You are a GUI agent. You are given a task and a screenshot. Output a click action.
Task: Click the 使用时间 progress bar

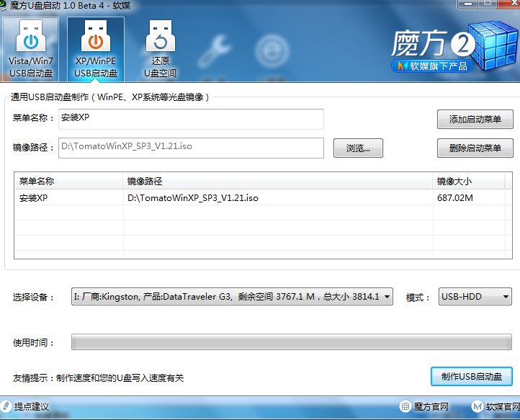[291, 343]
